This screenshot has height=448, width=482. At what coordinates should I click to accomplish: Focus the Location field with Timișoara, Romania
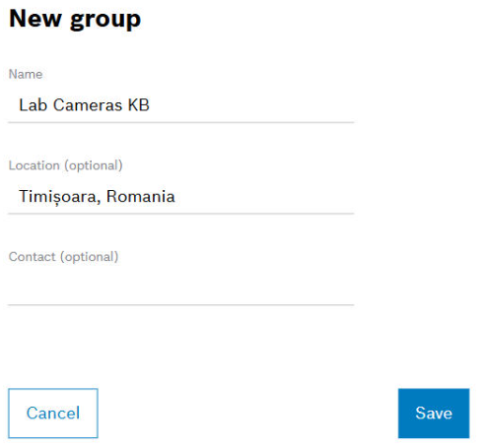coord(181,197)
